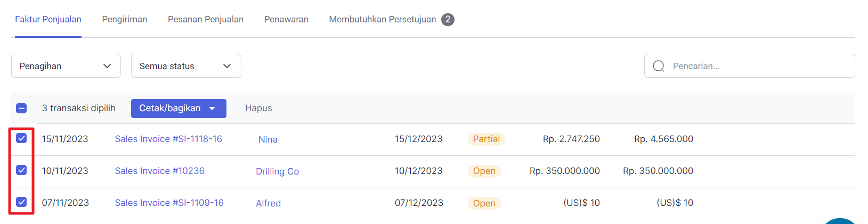The height and width of the screenshot is (224, 868).
Task: Click the Partial status badge
Action: (x=486, y=139)
